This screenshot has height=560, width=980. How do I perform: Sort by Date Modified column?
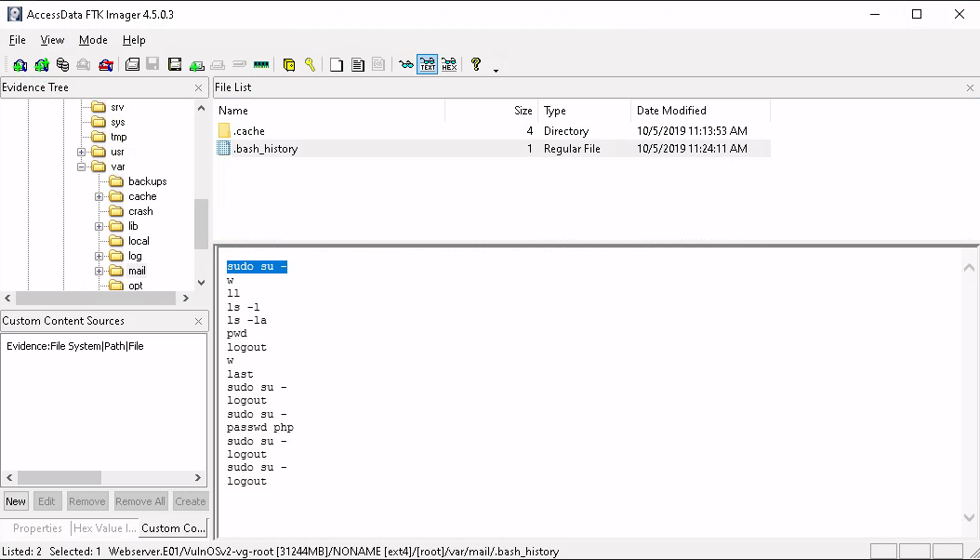(x=701, y=111)
